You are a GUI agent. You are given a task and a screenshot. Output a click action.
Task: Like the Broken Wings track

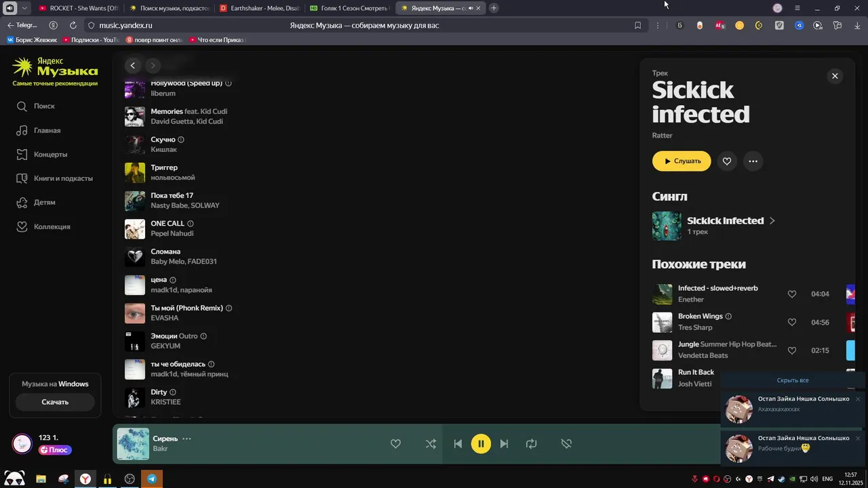point(791,323)
